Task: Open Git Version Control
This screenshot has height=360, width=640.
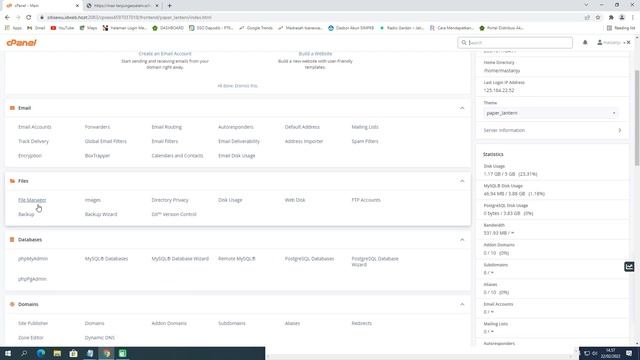Action: pyautogui.click(x=174, y=214)
